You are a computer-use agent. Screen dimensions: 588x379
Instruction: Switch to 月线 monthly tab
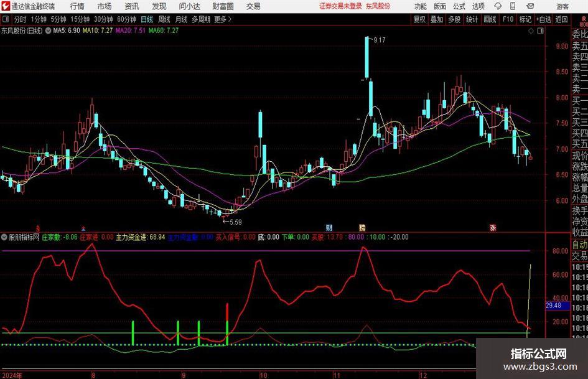coord(181,19)
